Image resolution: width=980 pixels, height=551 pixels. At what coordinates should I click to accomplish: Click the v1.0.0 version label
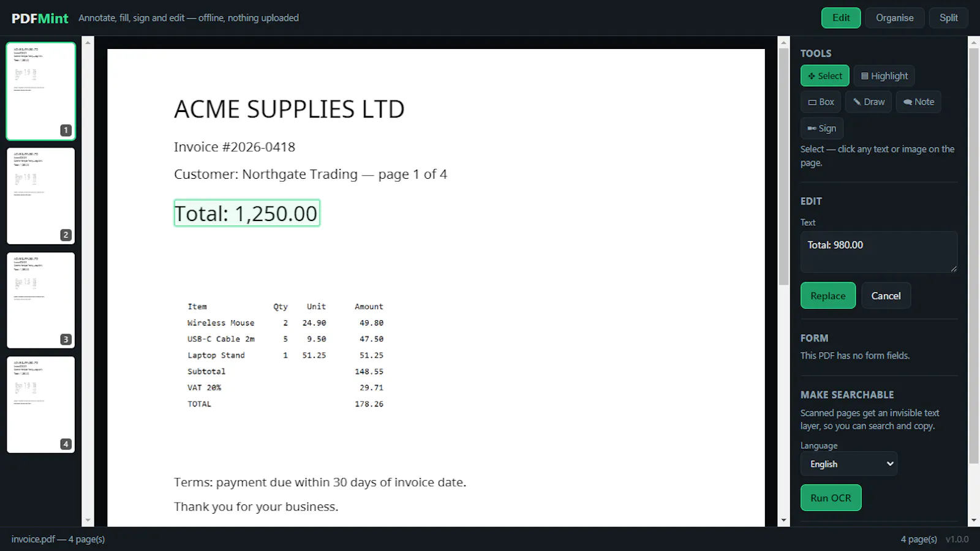tap(957, 539)
